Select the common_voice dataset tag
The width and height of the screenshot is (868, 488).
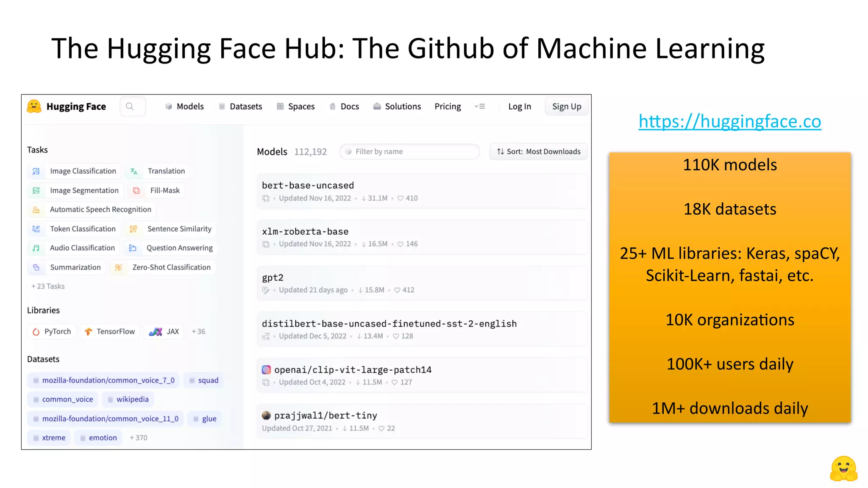(63, 399)
